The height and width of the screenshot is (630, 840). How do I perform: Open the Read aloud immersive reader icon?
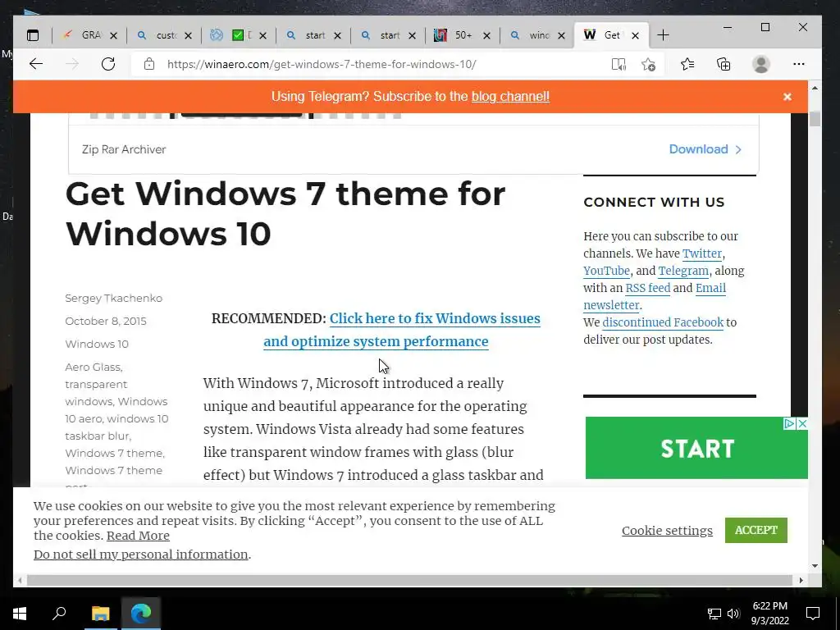(x=619, y=64)
